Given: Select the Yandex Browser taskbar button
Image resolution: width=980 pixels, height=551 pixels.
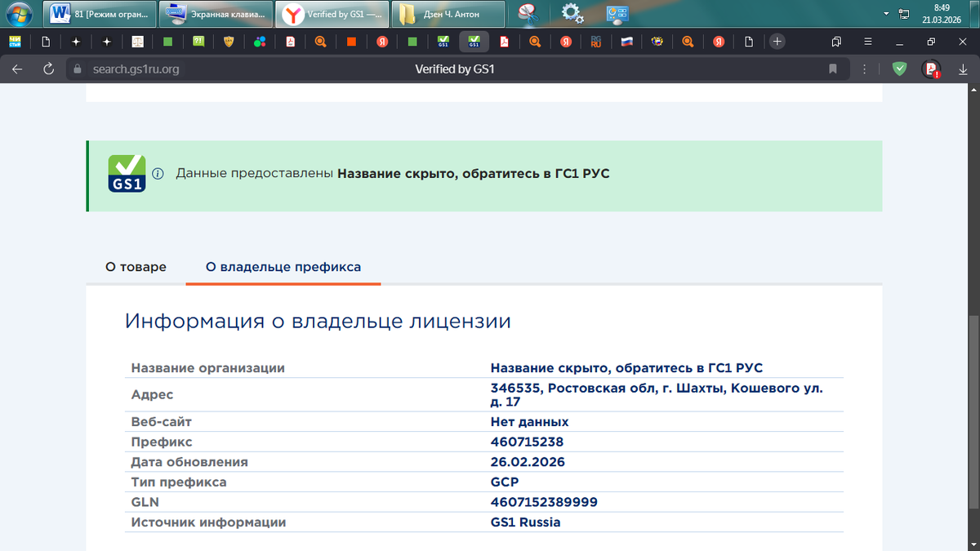Looking at the screenshot, I should coord(332,14).
